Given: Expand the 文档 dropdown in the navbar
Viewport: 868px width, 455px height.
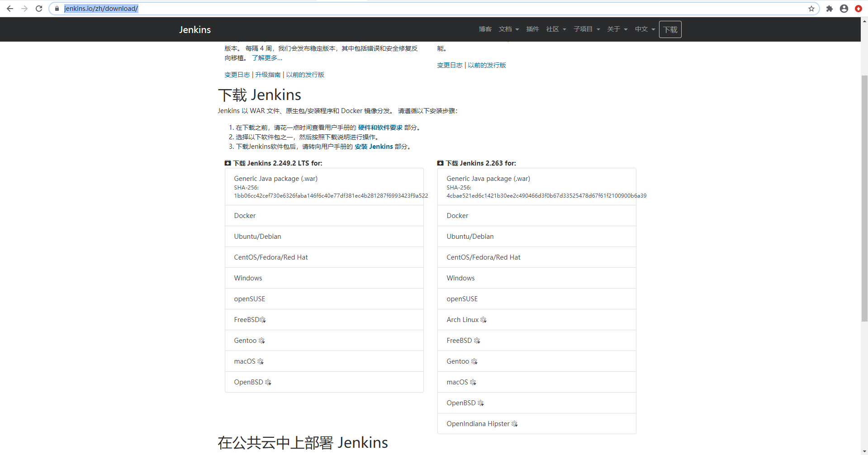Looking at the screenshot, I should [x=508, y=29].
